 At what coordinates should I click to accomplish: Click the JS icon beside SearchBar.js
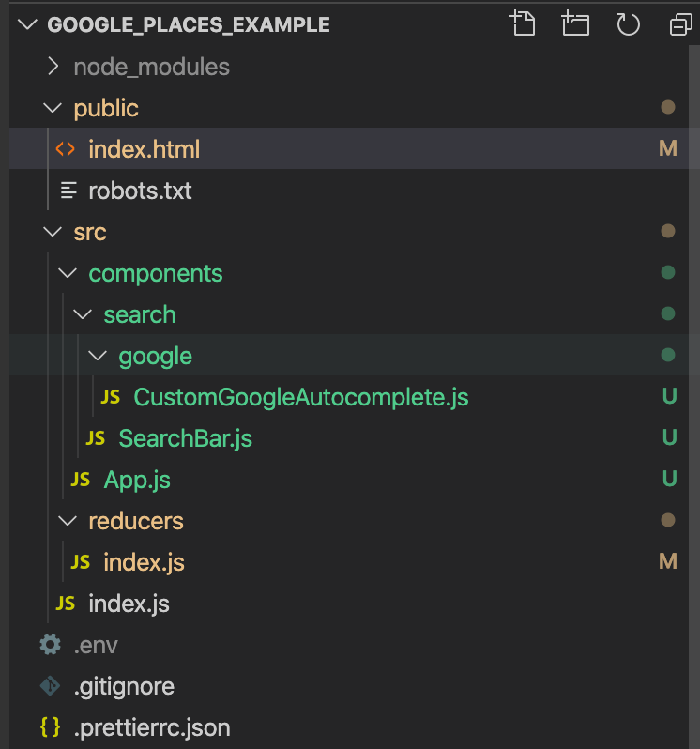(95, 438)
